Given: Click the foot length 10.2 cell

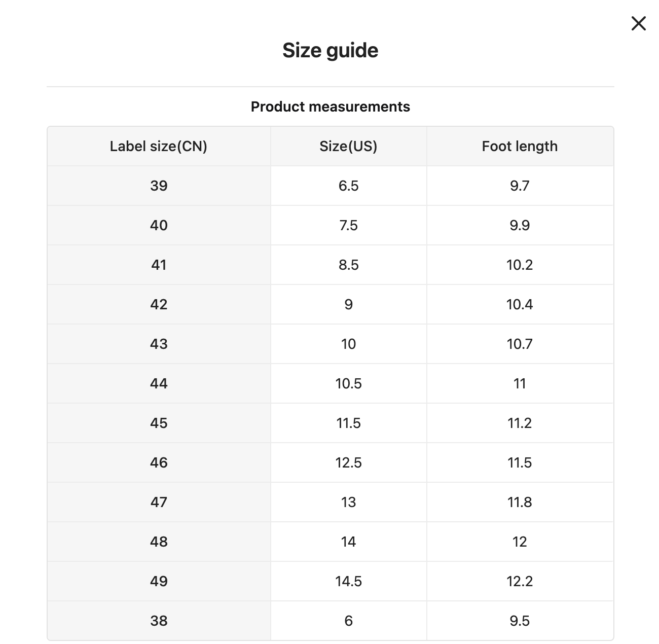Looking at the screenshot, I should pyautogui.click(x=520, y=265).
